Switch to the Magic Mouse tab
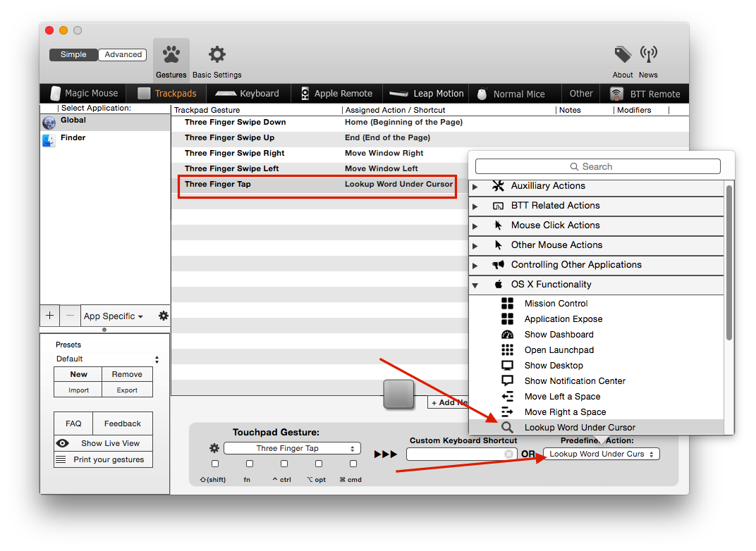Viewport: 756px width, 551px height. (84, 94)
